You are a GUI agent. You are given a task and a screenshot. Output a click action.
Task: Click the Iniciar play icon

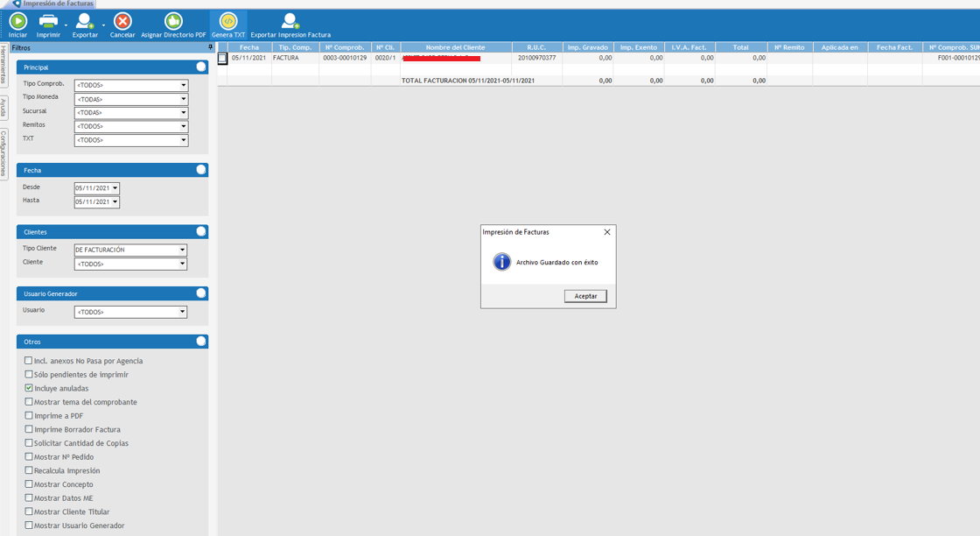17,21
